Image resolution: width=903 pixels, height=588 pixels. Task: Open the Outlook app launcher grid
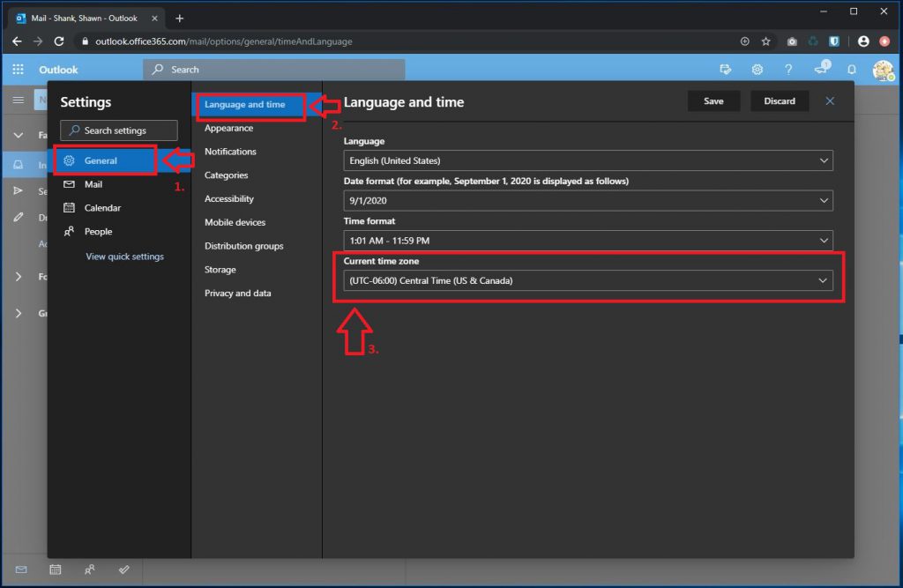click(18, 70)
